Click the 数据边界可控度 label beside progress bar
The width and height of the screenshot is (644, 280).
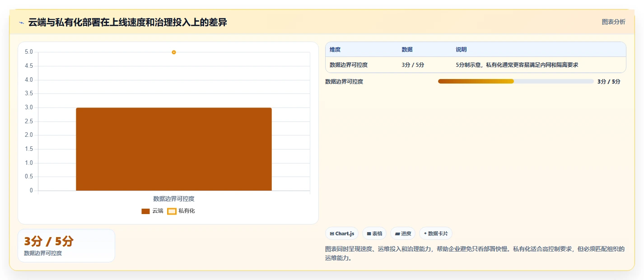[x=344, y=82]
